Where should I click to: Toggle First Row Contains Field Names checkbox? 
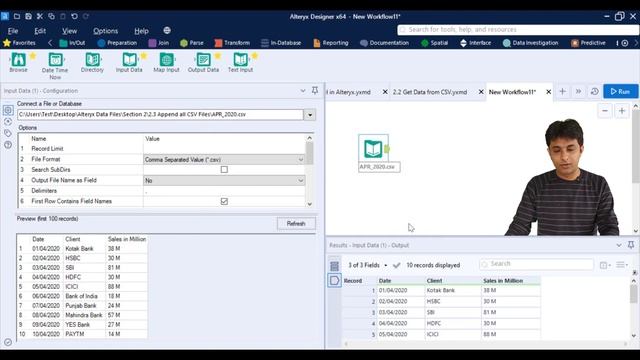coord(224,201)
